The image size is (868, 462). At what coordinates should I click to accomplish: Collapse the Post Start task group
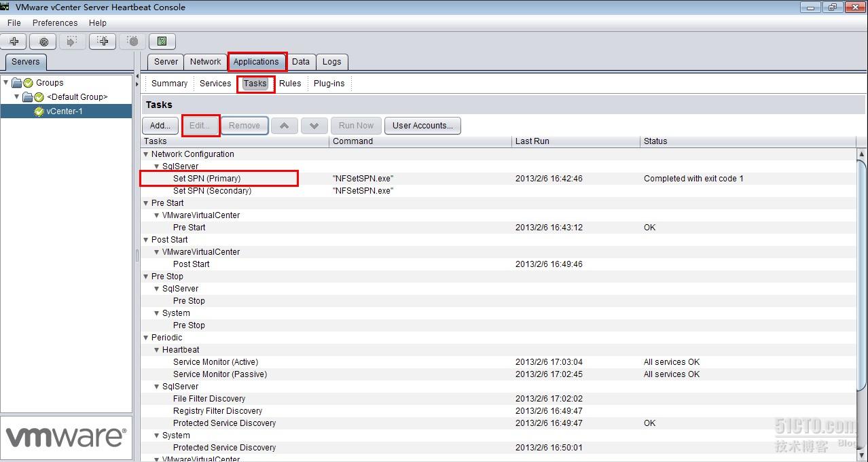[x=146, y=240]
